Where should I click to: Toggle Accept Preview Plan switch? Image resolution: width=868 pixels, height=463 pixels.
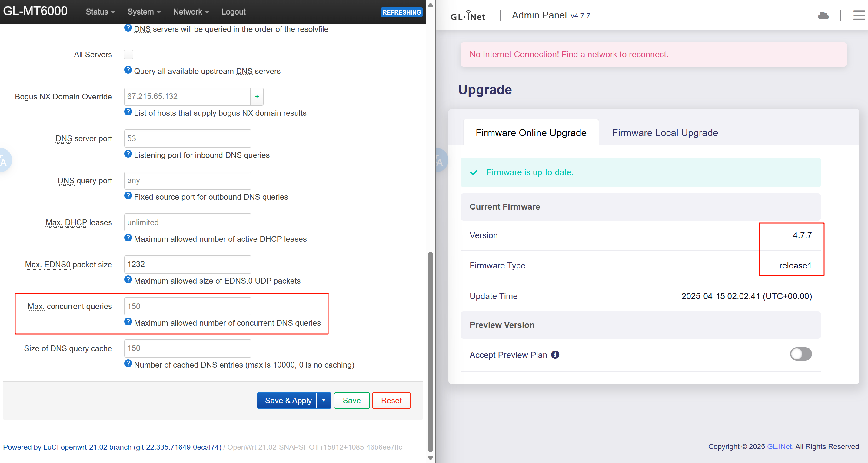click(801, 354)
